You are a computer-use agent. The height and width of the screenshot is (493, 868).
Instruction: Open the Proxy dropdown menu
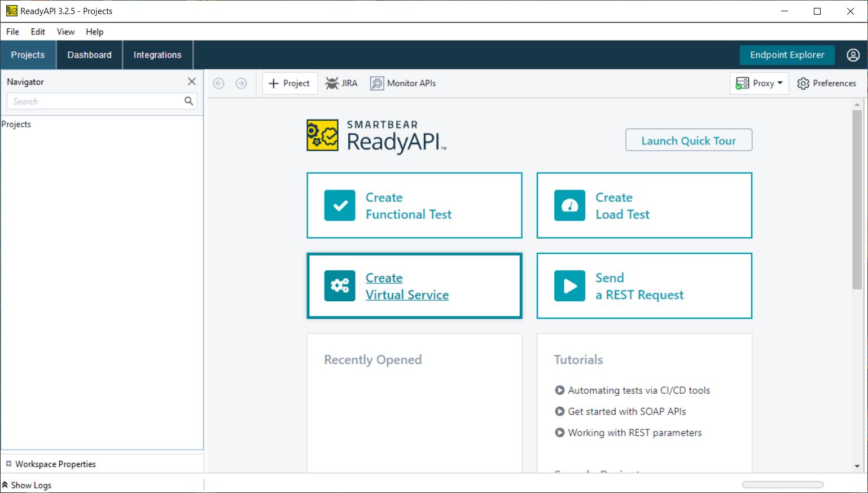pos(781,83)
